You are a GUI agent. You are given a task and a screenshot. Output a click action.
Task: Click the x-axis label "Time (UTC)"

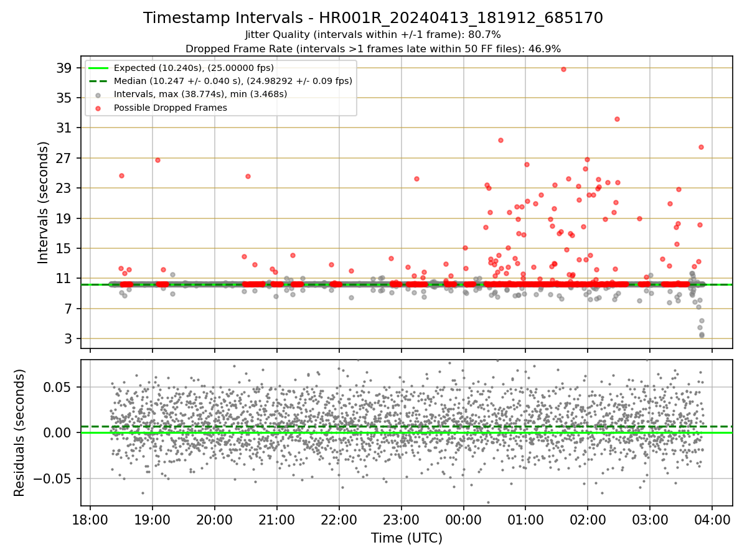[406, 538]
